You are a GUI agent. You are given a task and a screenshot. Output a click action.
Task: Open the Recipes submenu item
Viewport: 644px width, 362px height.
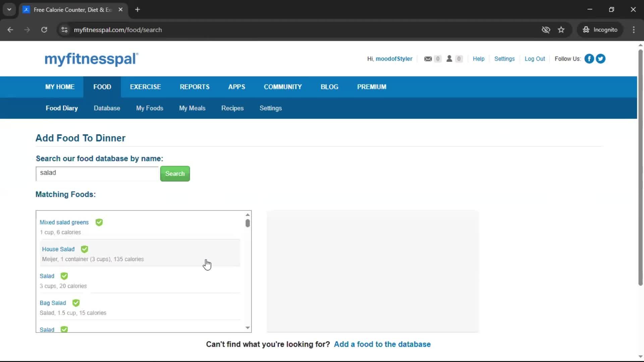coord(232,108)
